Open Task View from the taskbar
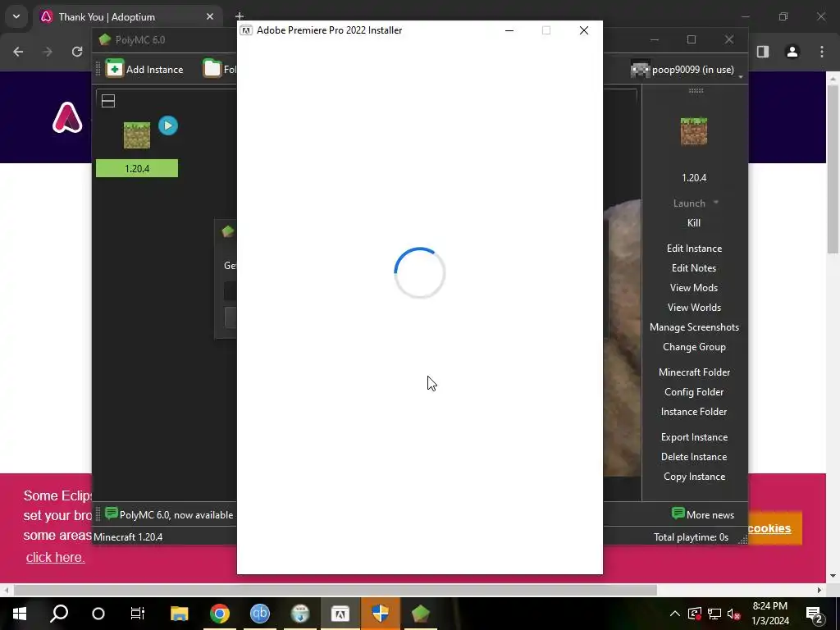The image size is (840, 630). [138, 614]
